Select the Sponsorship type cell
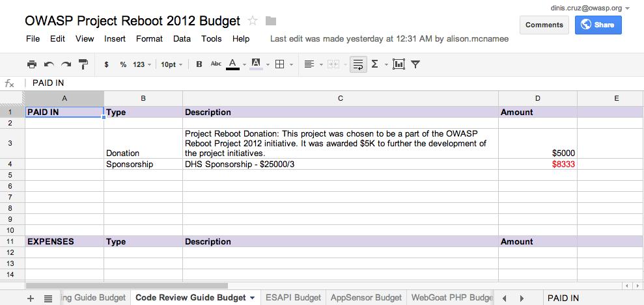The image size is (644, 305). (143, 165)
